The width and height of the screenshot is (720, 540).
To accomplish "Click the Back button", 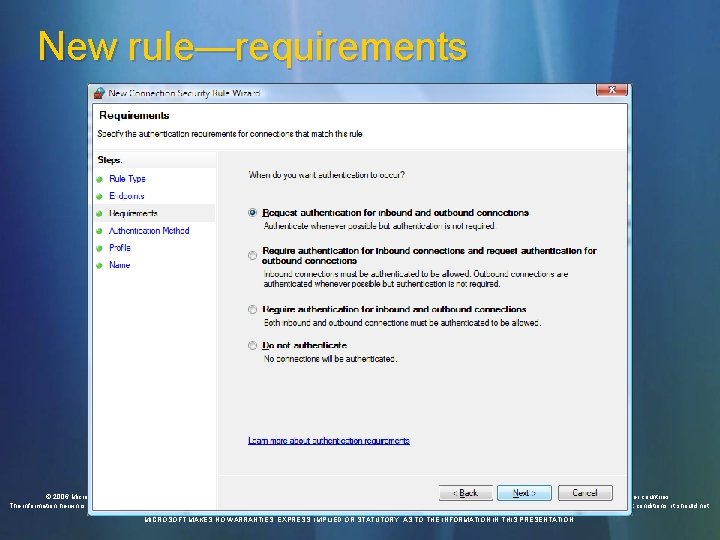I will (466, 493).
